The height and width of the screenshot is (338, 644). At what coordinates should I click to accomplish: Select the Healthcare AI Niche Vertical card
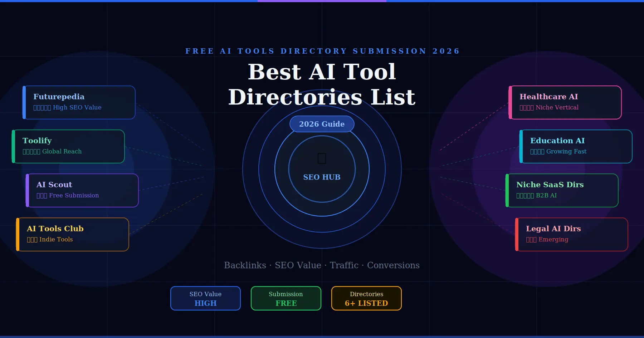pos(565,102)
